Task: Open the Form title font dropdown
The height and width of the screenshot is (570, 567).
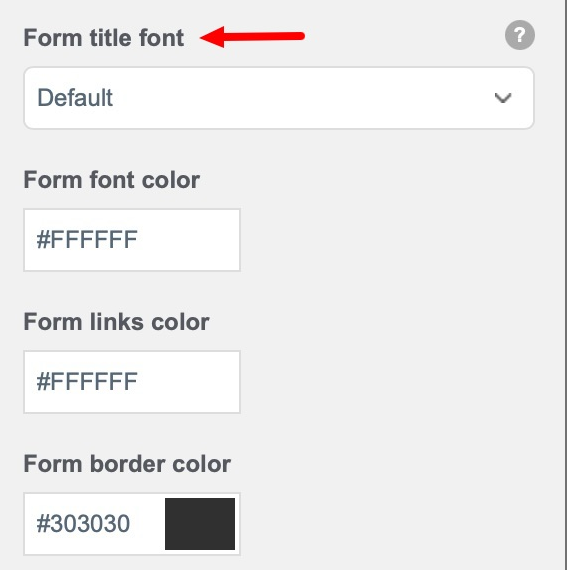Action: (x=279, y=98)
